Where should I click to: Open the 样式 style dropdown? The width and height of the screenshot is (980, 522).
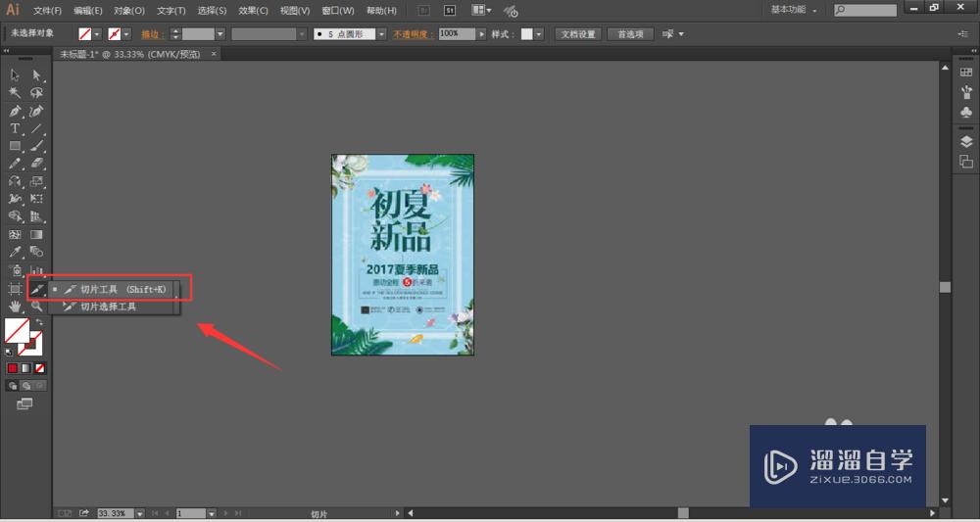click(x=539, y=34)
